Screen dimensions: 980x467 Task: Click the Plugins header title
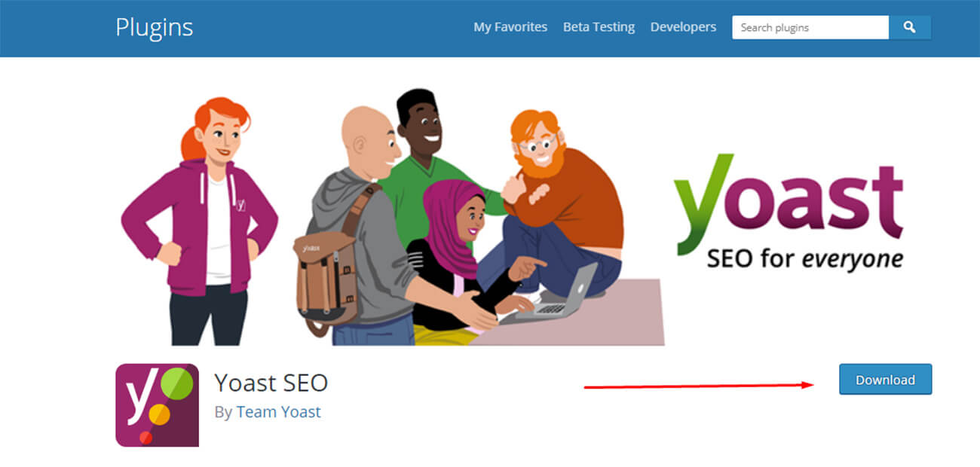click(x=155, y=27)
